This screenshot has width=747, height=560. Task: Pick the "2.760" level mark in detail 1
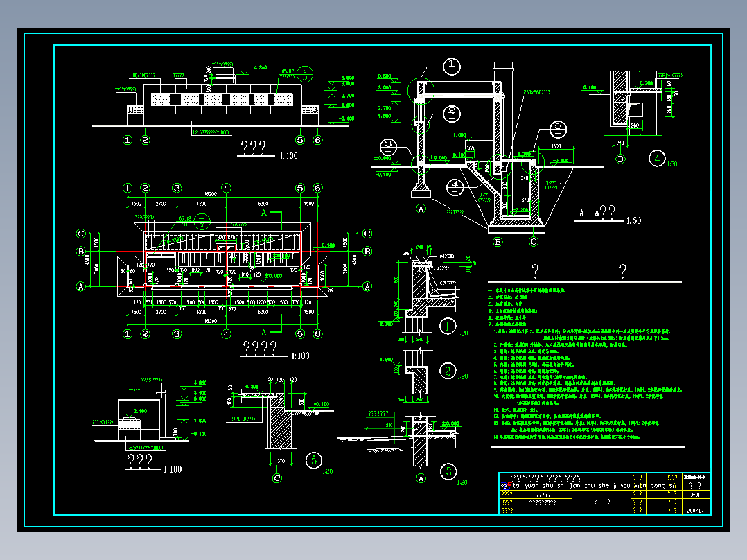(x=386, y=324)
